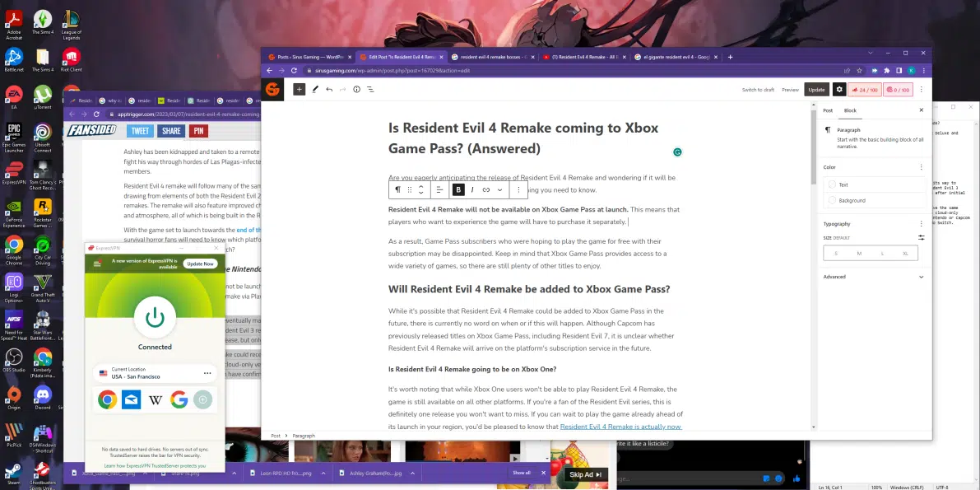
Task: Open League of Legends desktop shortcut
Action: pos(72,23)
